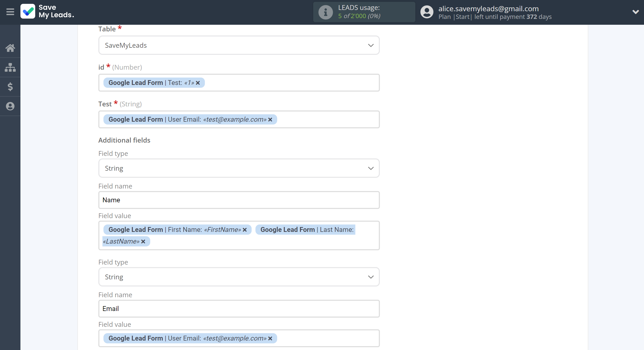Remove User Email tag in Email field value
644x350 pixels.
click(x=270, y=339)
